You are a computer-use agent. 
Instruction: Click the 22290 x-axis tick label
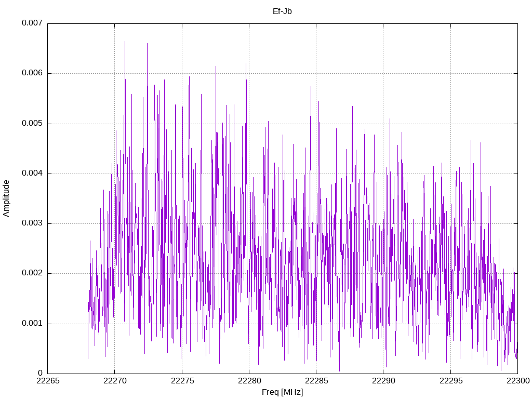[x=384, y=381]
